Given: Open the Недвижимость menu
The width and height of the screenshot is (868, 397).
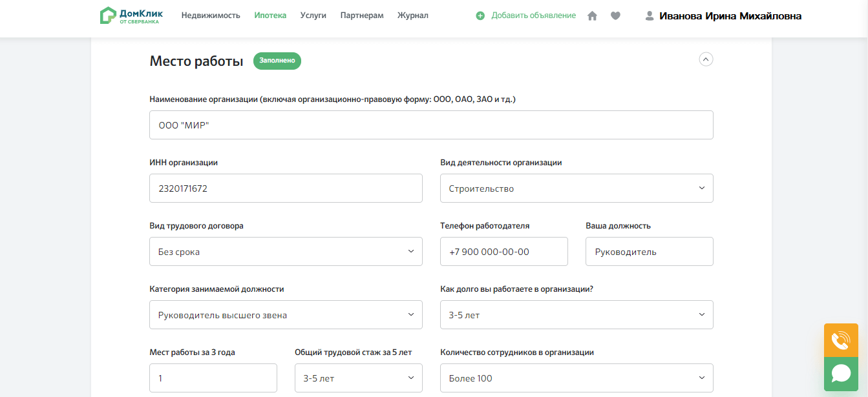Looking at the screenshot, I should click(x=211, y=15).
